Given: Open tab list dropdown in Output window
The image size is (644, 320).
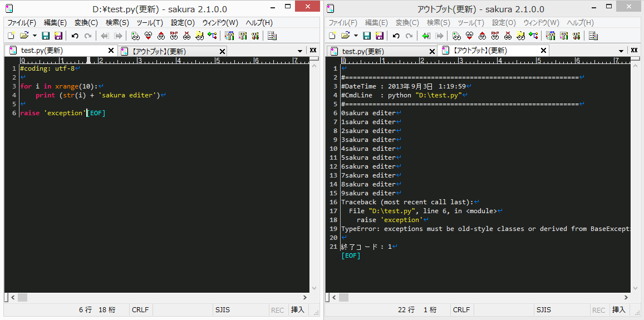Looking at the screenshot, I should tap(622, 51).
